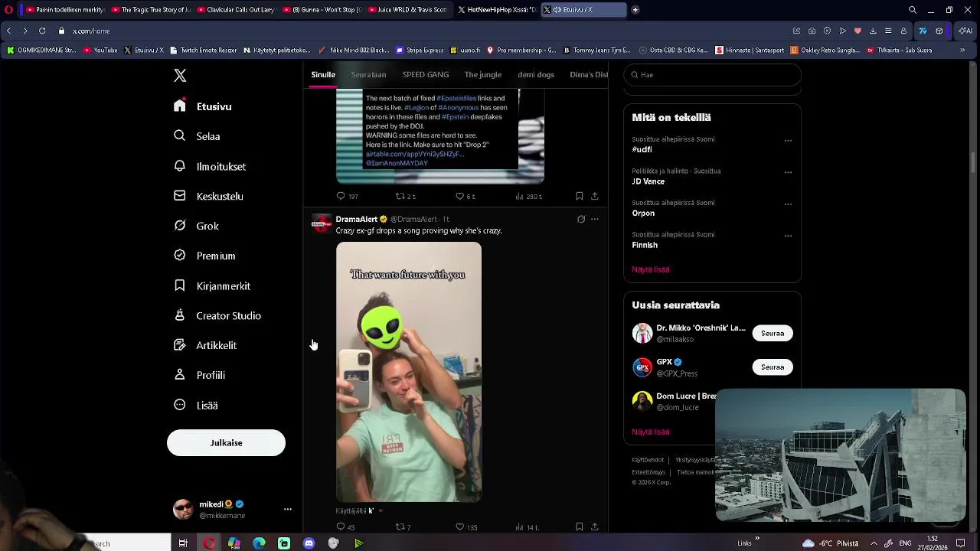Go back in the browser
Viewport: 980px width, 551px height.
click(x=8, y=31)
